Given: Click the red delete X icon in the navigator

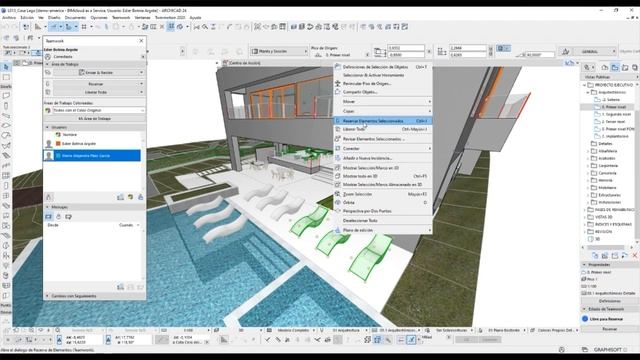Looking at the screenshot, I should 635,256.
